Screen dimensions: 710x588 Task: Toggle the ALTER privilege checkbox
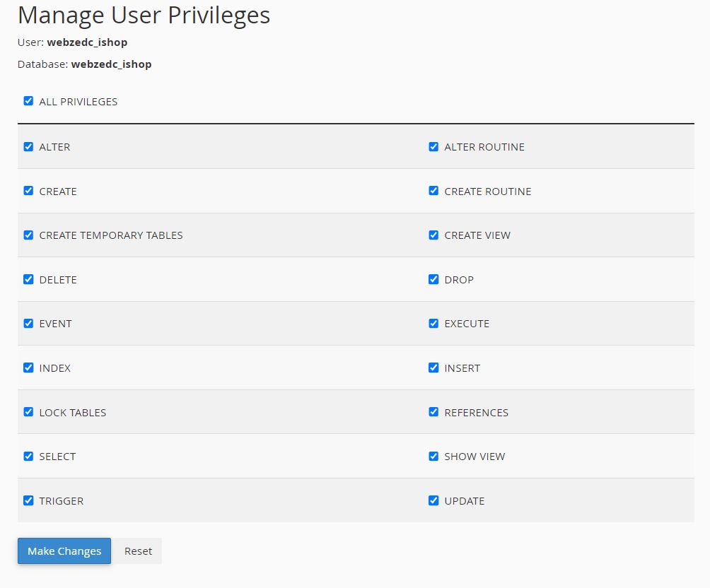(x=28, y=147)
